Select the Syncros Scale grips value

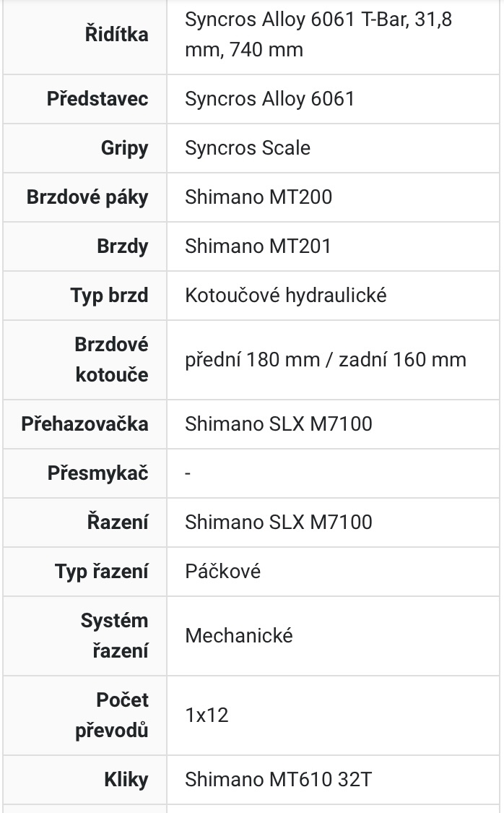[x=248, y=147]
